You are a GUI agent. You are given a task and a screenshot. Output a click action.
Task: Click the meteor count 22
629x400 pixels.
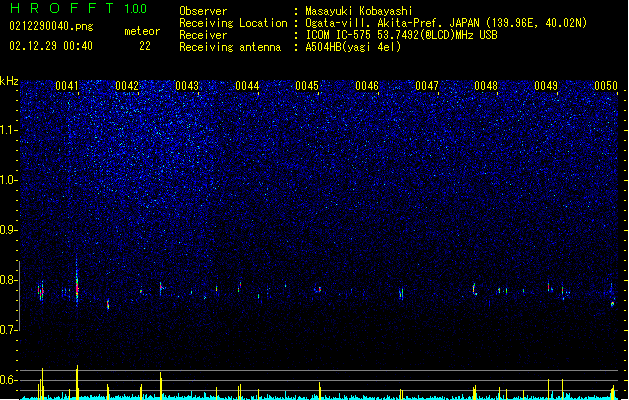145,46
